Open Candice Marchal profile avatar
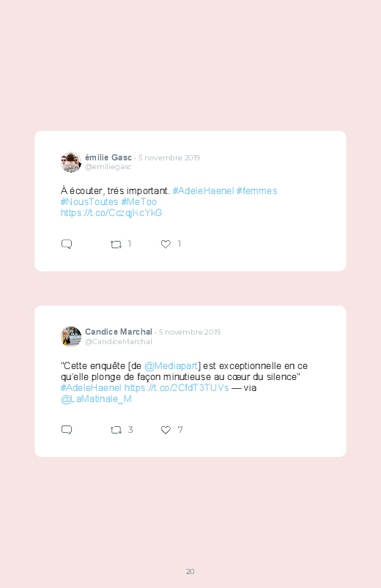 [71, 336]
